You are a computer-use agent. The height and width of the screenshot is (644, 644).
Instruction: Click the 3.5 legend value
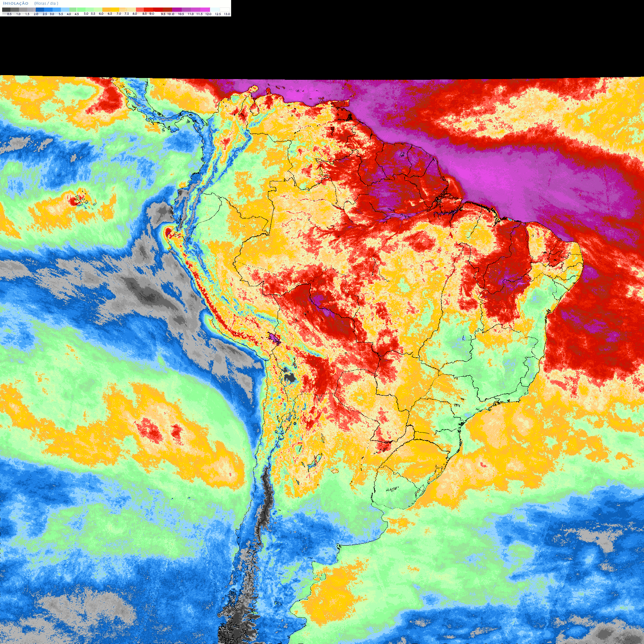61,14
